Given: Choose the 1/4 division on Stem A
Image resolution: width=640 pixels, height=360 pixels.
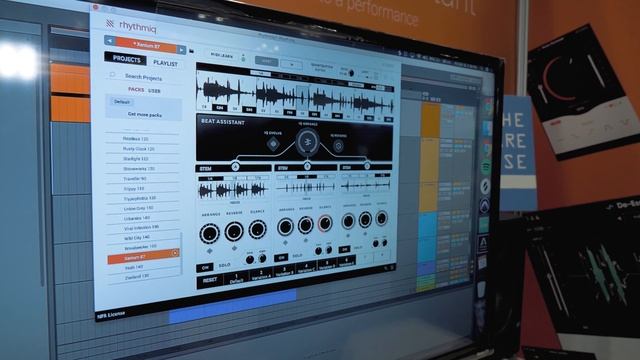Looking at the screenshot, I should [211, 179].
